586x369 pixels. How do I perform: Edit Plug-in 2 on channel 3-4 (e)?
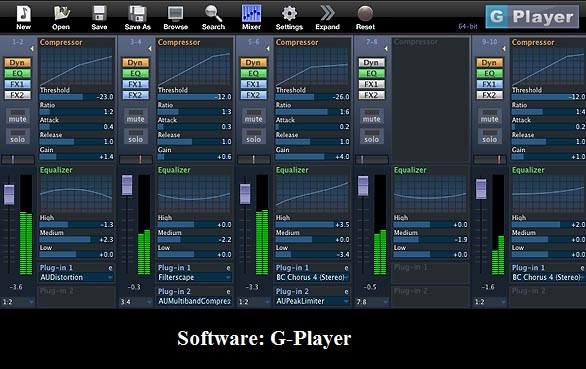[x=228, y=292]
